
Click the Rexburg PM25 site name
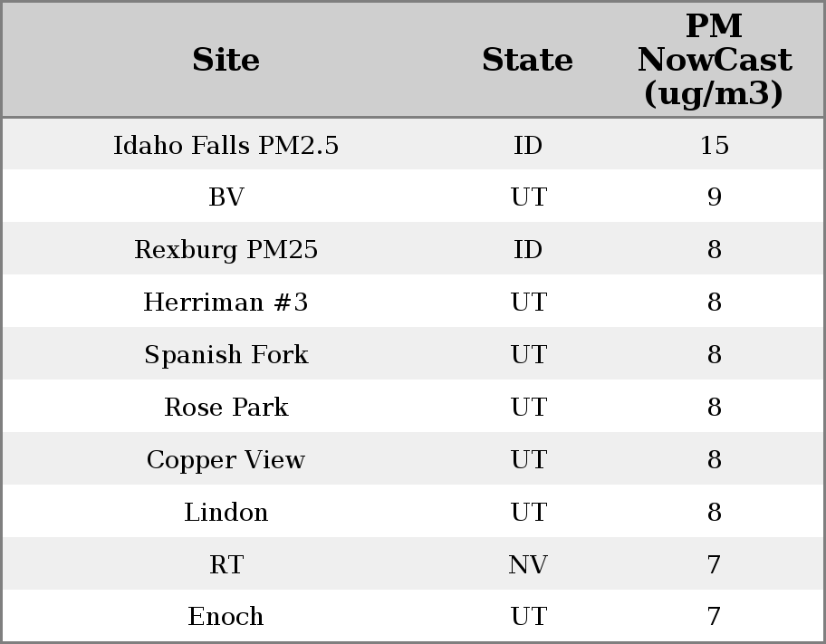[226, 250]
